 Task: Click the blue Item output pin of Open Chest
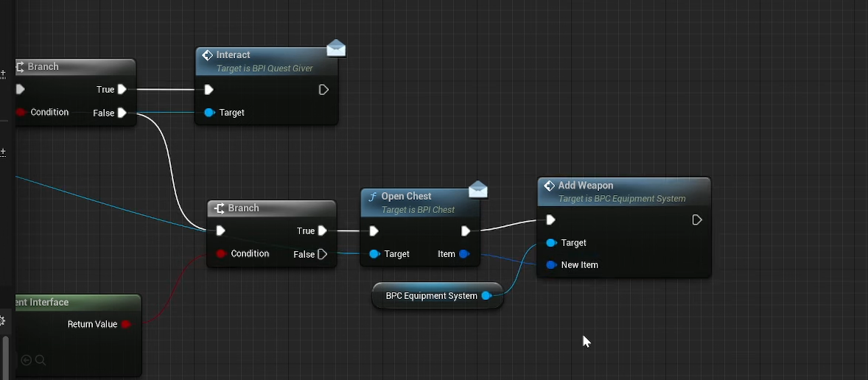click(x=464, y=255)
